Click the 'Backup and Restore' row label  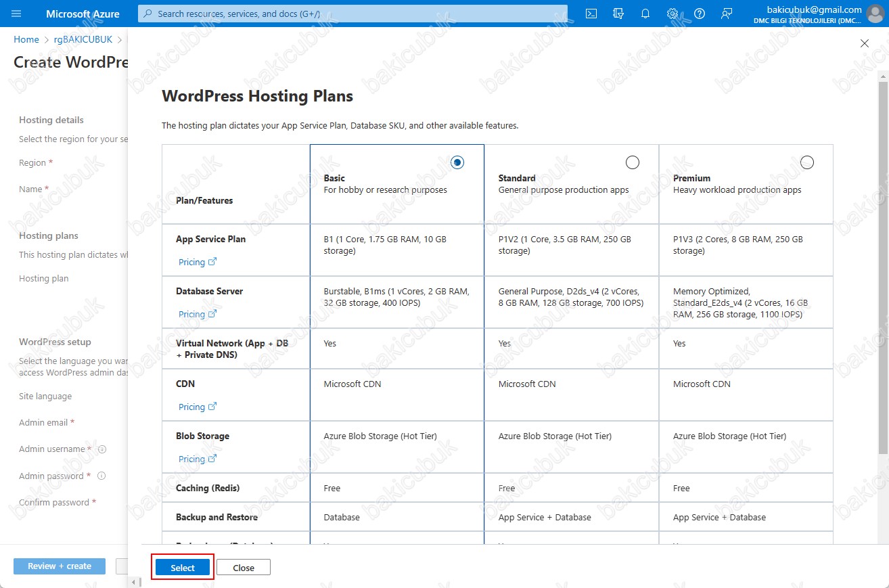(x=216, y=517)
